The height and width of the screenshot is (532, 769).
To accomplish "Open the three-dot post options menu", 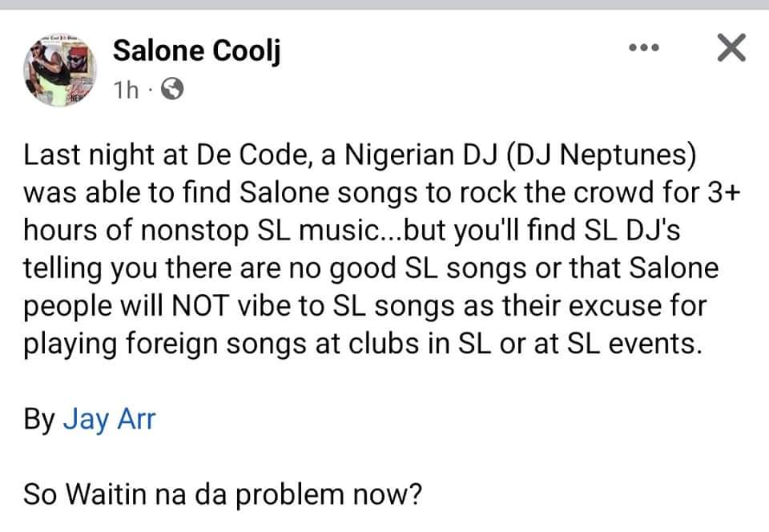I will click(x=643, y=48).
